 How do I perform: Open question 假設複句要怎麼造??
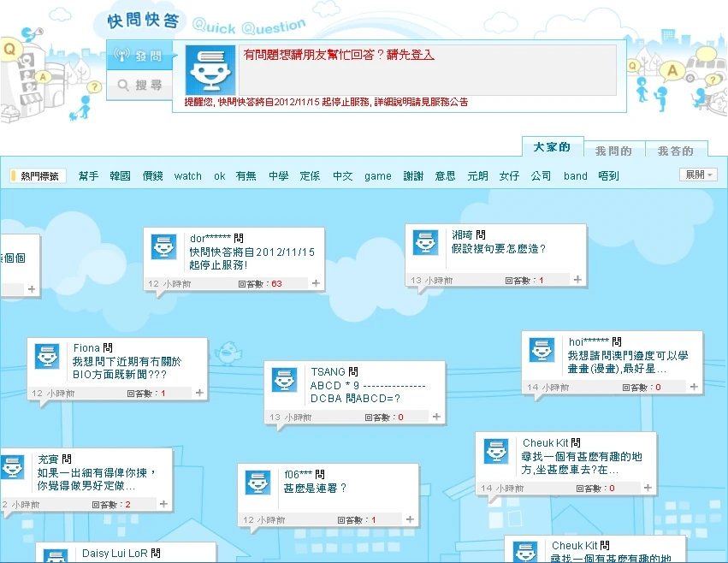coord(498,249)
